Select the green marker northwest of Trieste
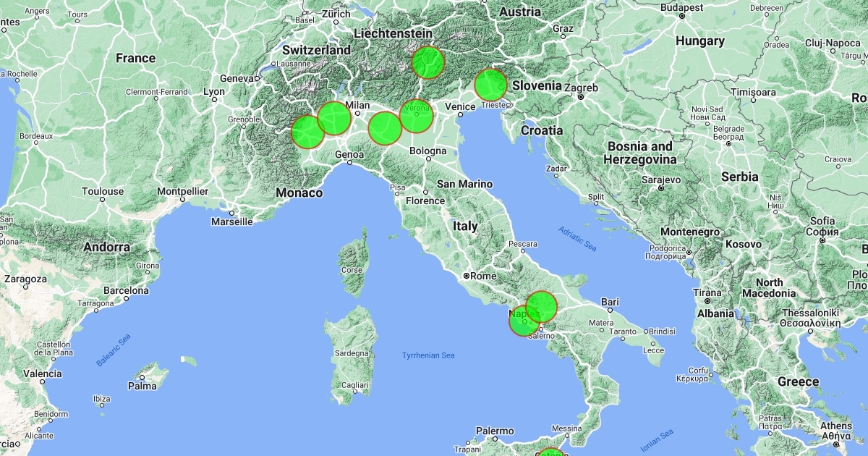 tap(491, 85)
